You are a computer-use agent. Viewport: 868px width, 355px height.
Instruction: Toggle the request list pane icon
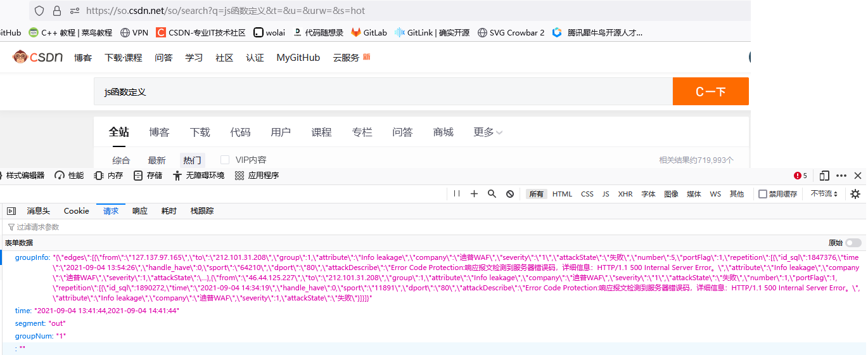(x=11, y=211)
